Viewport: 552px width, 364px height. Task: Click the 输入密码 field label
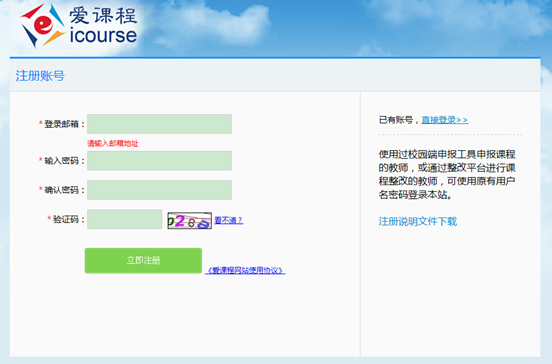62,161
